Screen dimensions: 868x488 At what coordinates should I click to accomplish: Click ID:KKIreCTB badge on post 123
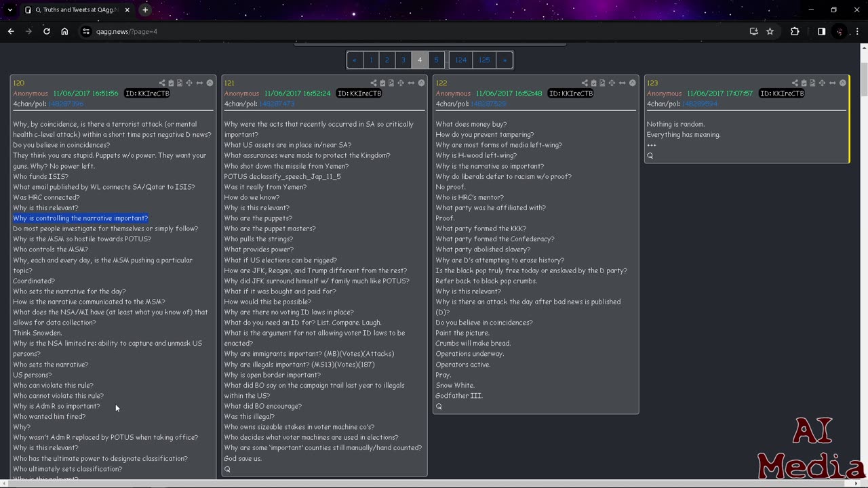tap(781, 94)
